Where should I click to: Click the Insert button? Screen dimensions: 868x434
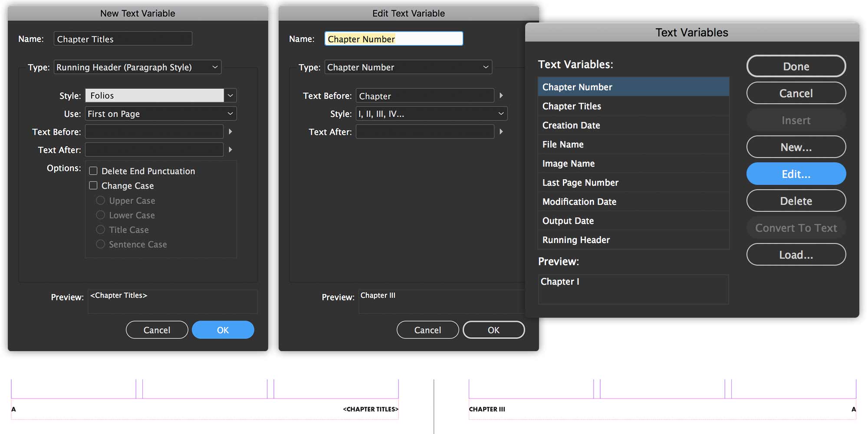click(x=796, y=120)
